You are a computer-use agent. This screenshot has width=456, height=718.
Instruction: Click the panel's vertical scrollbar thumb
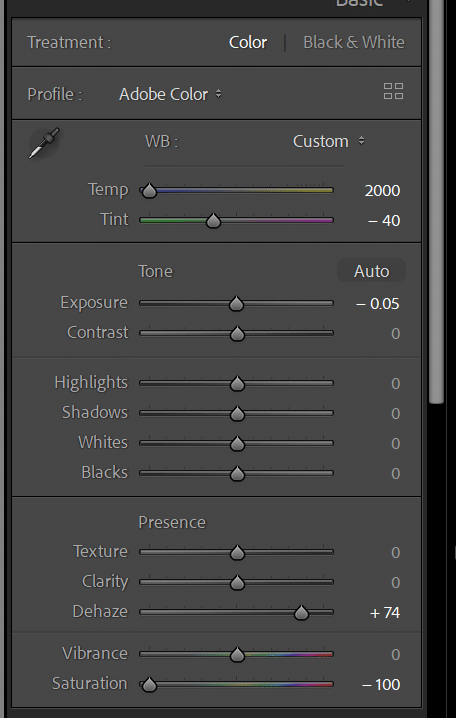pos(437,201)
